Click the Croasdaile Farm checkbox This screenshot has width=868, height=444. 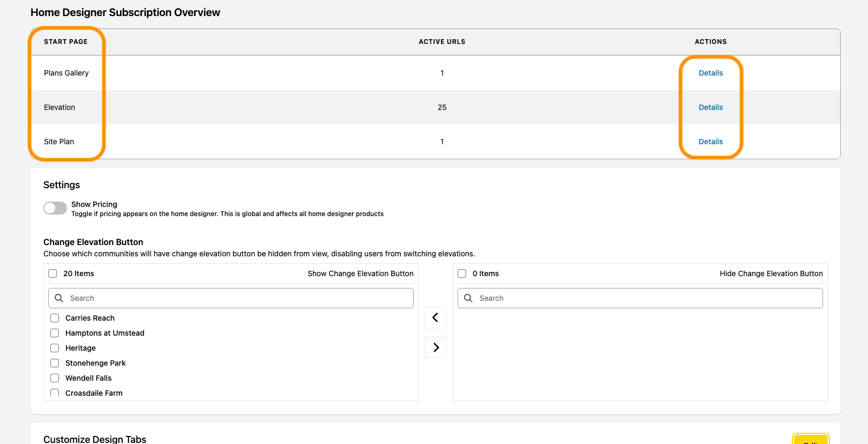(55, 393)
